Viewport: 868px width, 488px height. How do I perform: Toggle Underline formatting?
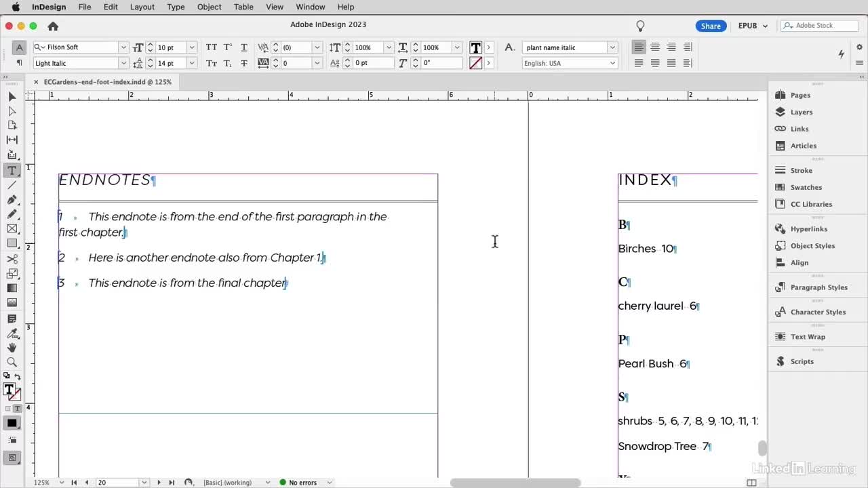[244, 47]
